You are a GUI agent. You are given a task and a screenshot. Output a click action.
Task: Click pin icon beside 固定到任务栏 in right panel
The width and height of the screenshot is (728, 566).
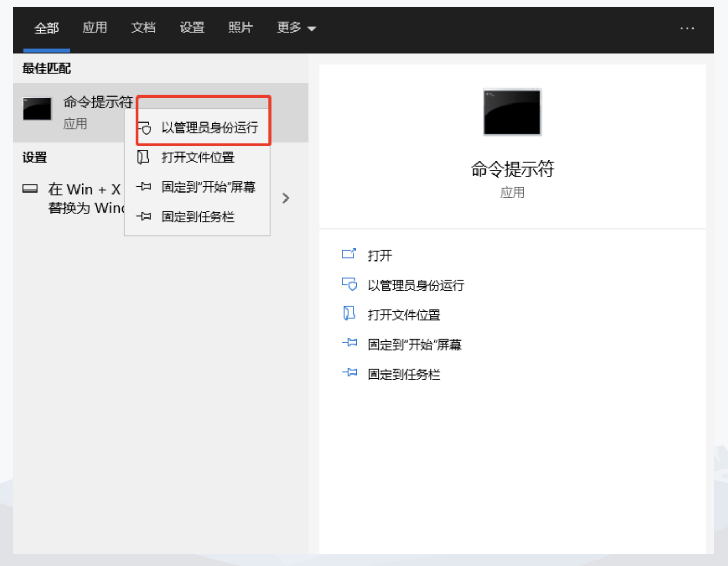point(349,373)
